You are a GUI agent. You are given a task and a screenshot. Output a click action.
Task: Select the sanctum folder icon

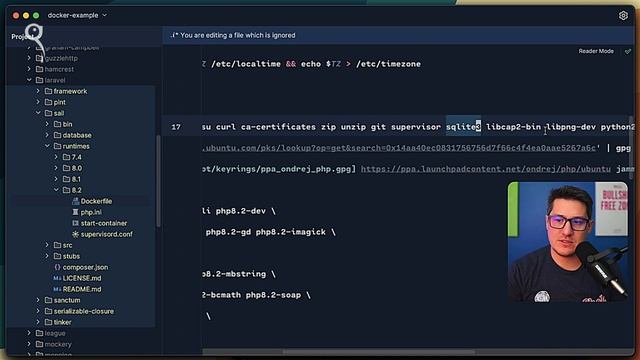click(x=48, y=300)
